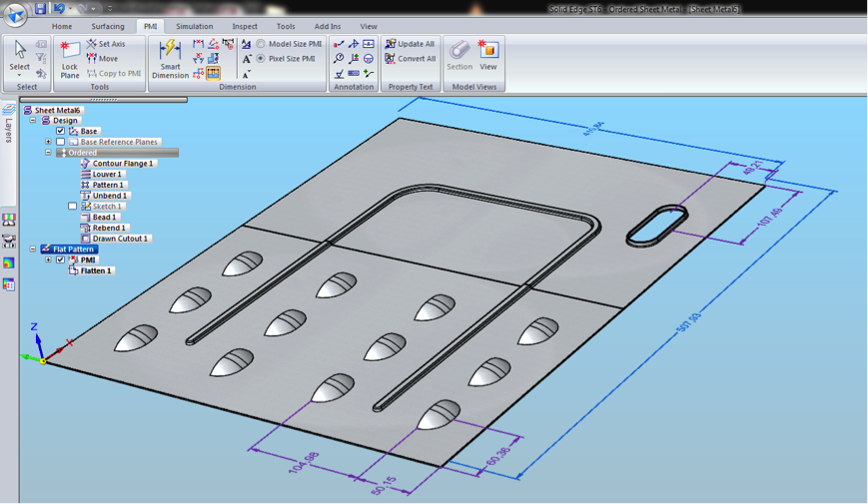Click the 50.15 dimension value
The image size is (868, 504).
pyautogui.click(x=385, y=485)
